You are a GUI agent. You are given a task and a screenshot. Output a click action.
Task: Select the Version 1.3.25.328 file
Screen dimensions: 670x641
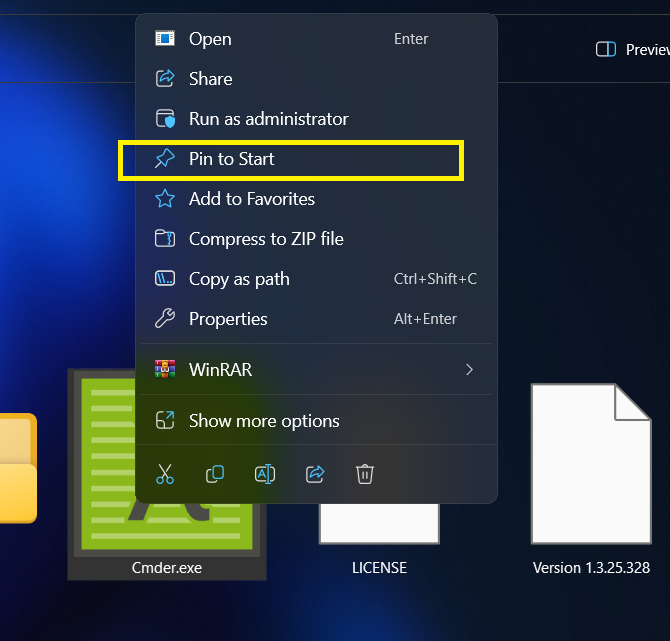(590, 470)
